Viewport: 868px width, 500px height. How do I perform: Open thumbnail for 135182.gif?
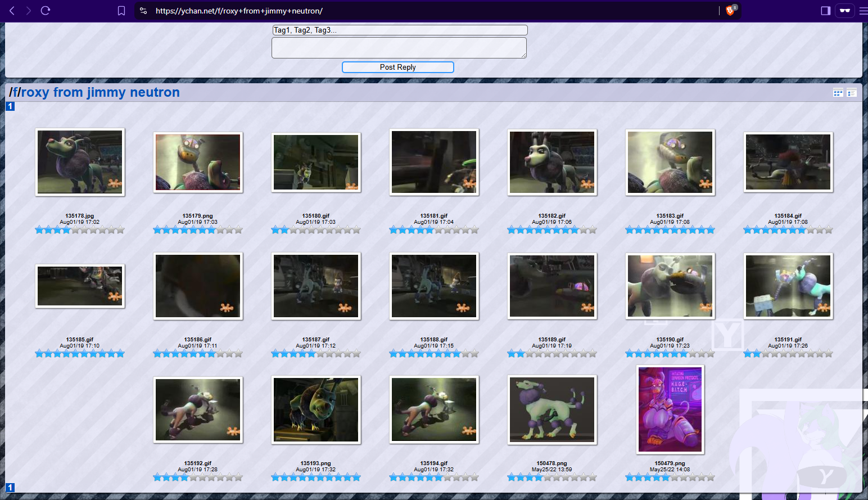click(x=552, y=163)
